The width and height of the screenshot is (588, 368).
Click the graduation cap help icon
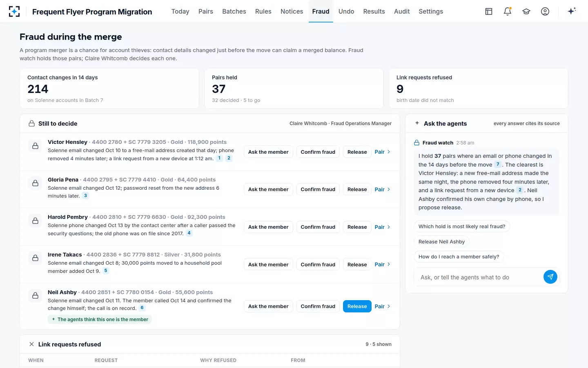pyautogui.click(x=526, y=11)
